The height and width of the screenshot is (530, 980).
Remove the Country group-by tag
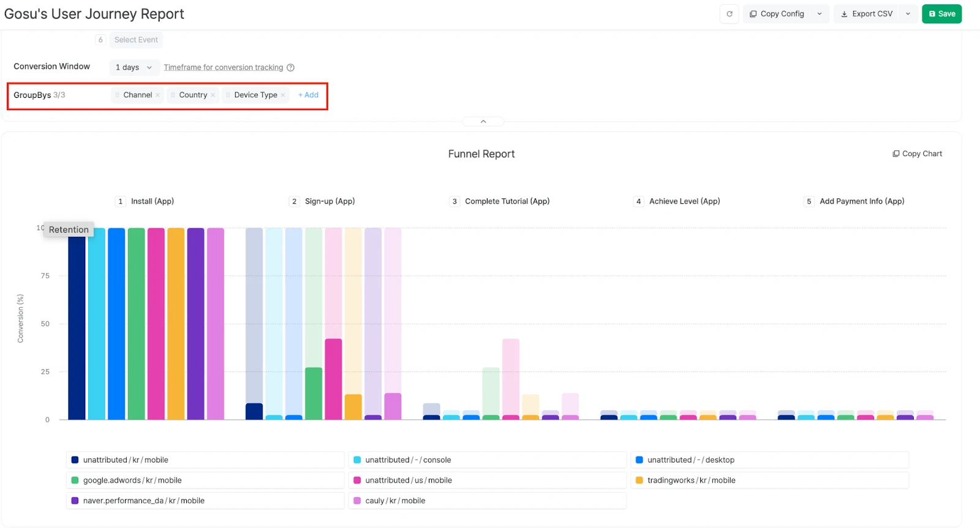pyautogui.click(x=213, y=95)
